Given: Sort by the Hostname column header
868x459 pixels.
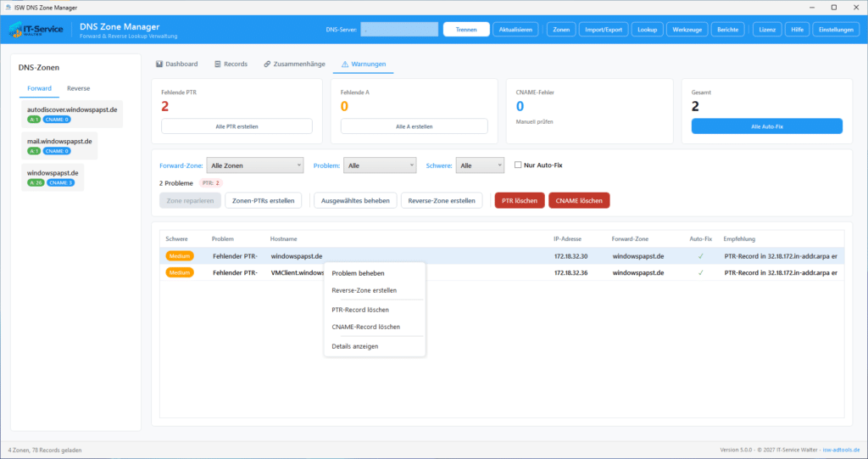Looking at the screenshot, I should coord(283,239).
